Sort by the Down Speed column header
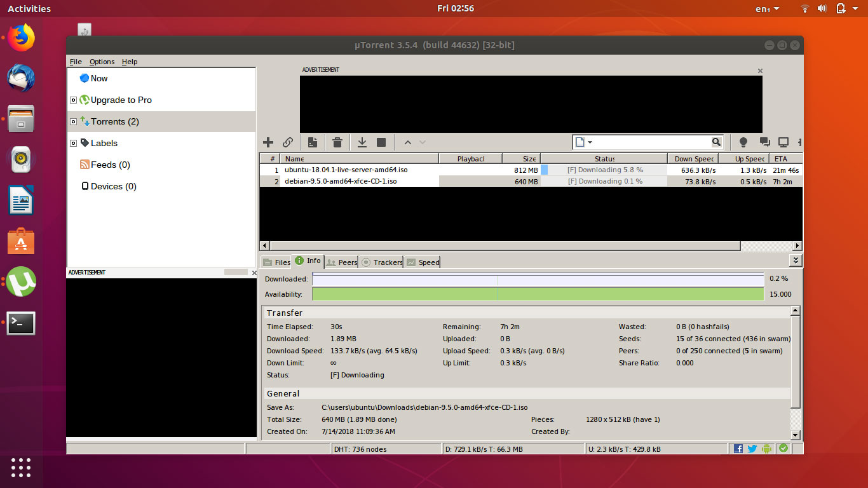868x488 pixels. click(693, 159)
